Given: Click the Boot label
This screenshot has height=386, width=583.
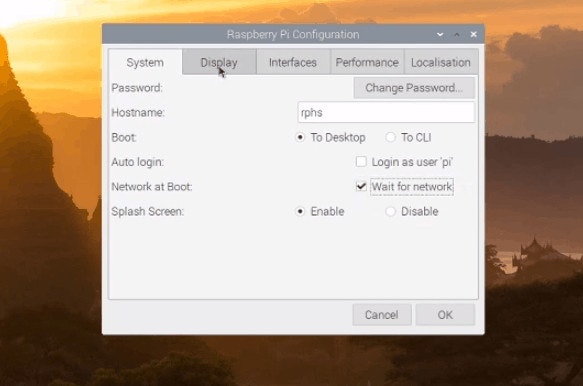Looking at the screenshot, I should tap(124, 137).
